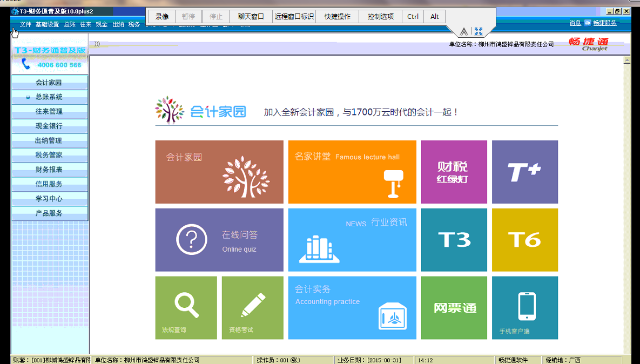Open the T3 product tile
Screen dimensions: 640x364
[454, 240]
